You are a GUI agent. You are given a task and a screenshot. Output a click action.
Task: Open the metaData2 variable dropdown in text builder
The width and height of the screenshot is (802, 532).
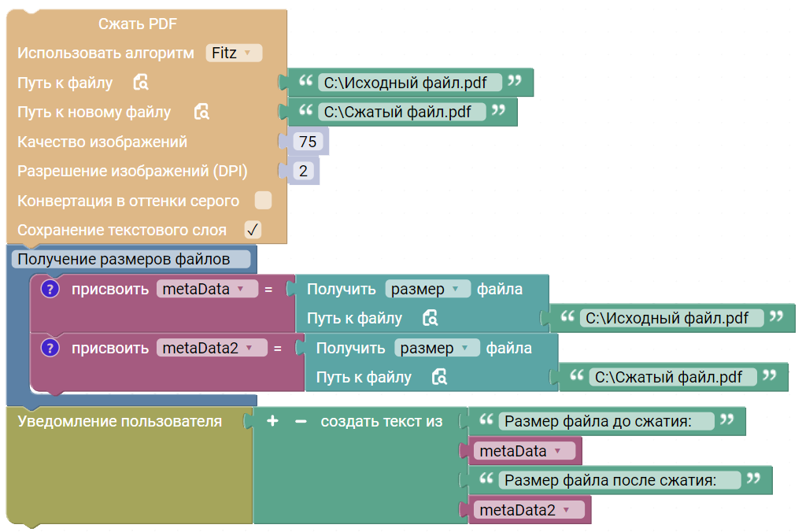pos(530,510)
